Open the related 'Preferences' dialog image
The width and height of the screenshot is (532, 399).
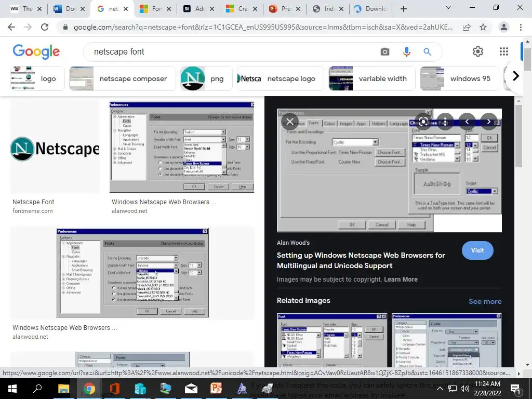pyautogui.click(x=446, y=340)
